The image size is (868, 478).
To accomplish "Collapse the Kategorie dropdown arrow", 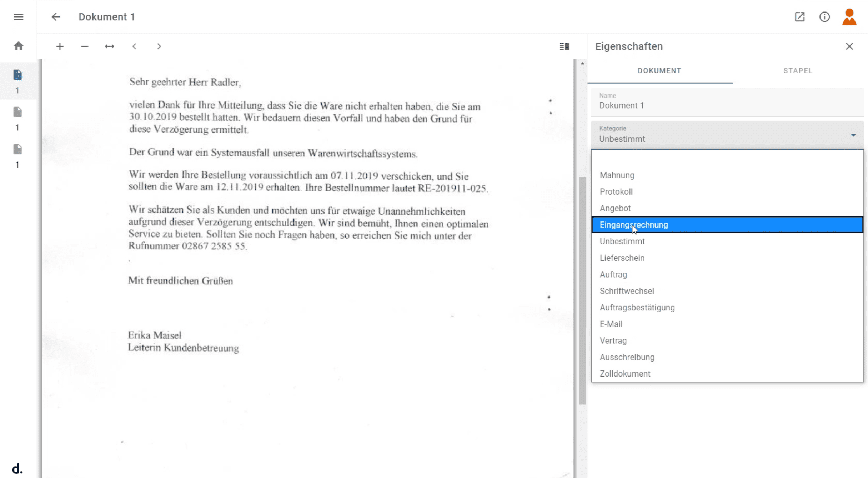I will click(x=853, y=135).
